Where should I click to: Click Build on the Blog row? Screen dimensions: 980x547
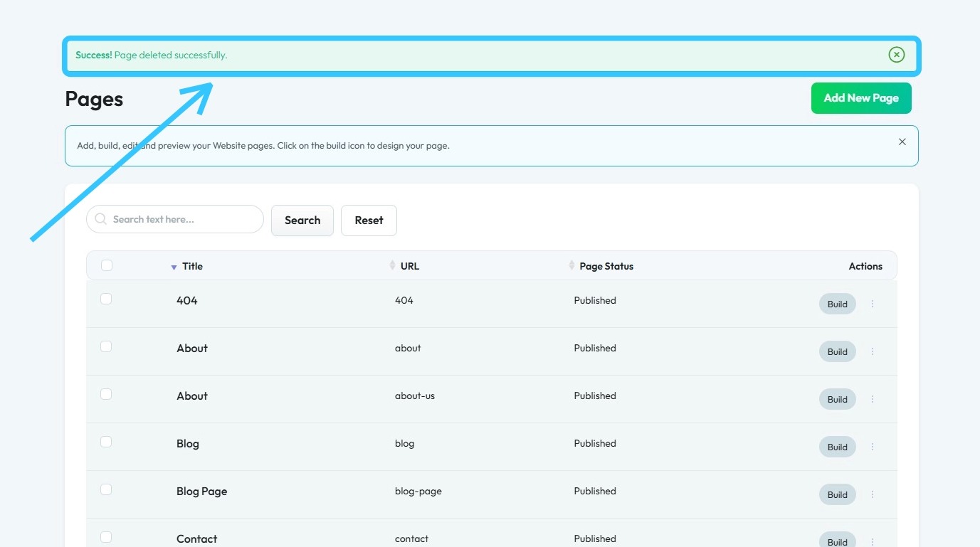(x=837, y=447)
